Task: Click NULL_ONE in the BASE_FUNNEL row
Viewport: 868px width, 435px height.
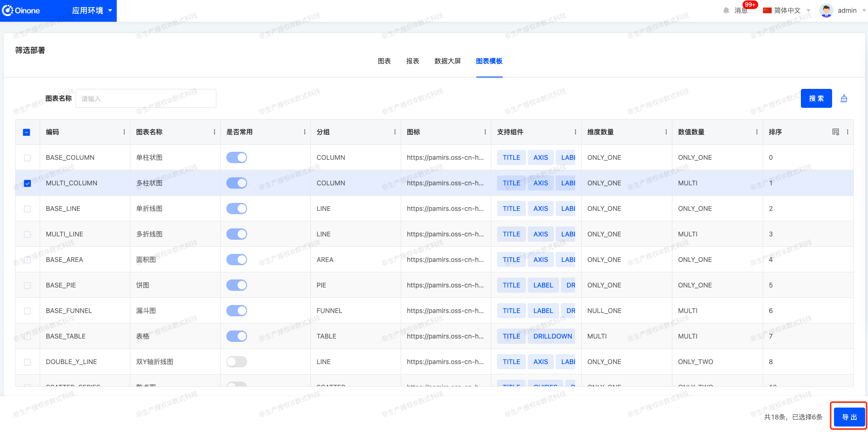Action: tap(604, 311)
